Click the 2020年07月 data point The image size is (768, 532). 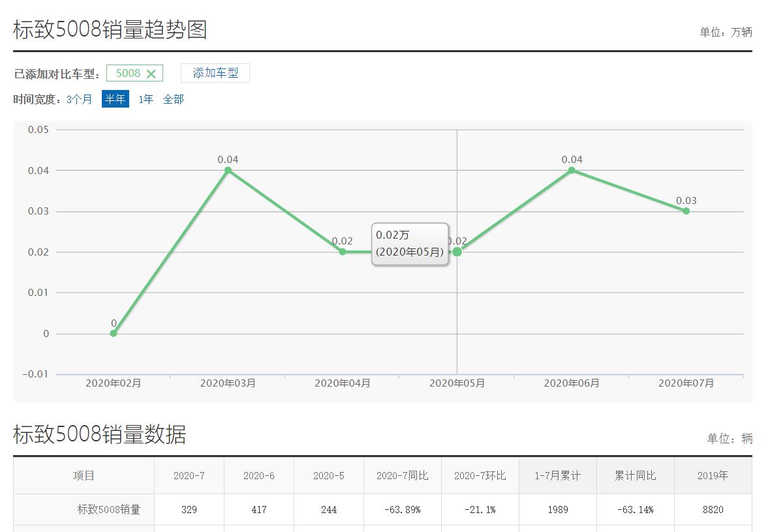pyautogui.click(x=686, y=211)
